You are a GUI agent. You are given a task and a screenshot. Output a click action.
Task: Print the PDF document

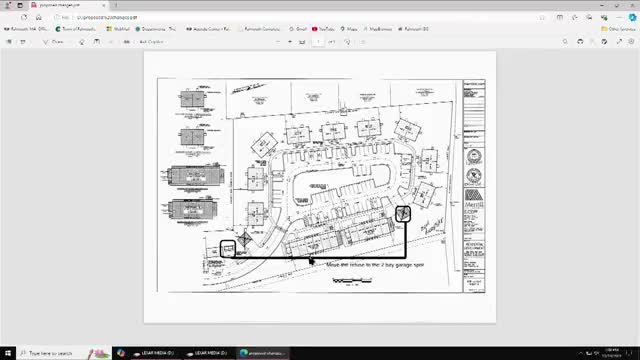[580, 42]
